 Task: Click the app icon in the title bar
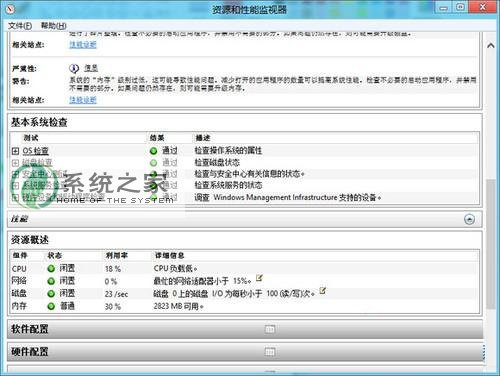tap(10, 9)
